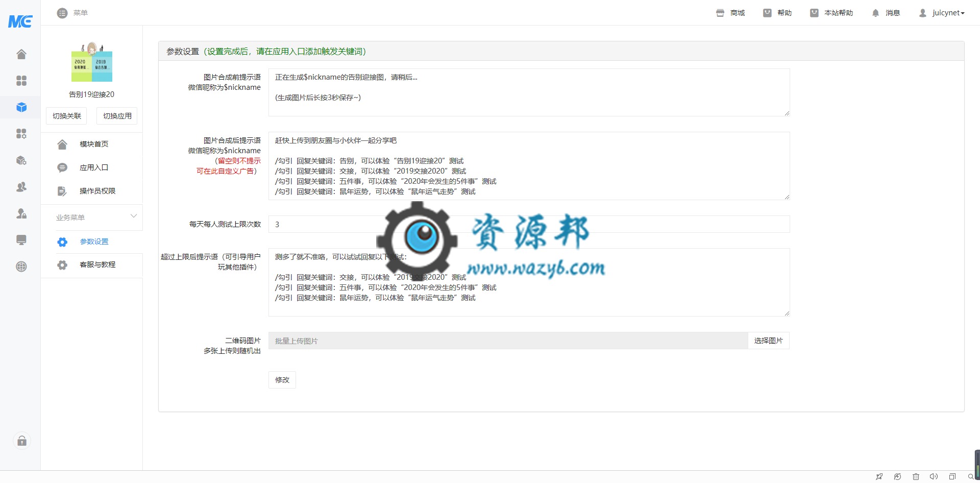This screenshot has width=980, height=483.
Task: Open 帮助 in the top bar
Action: pos(777,13)
